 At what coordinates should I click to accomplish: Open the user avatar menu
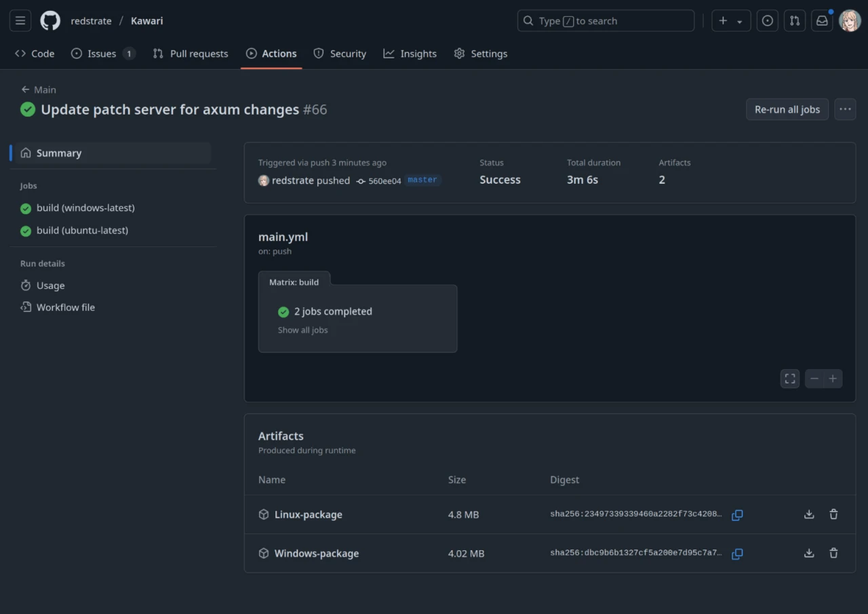click(x=850, y=20)
